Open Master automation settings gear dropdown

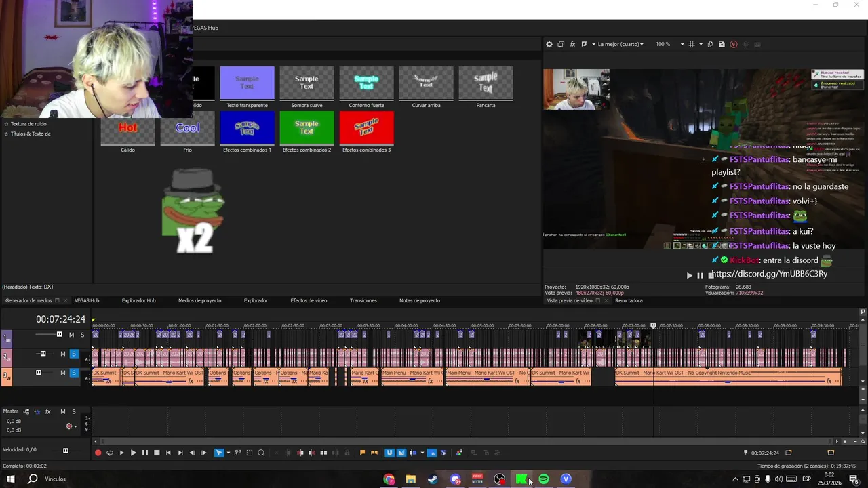tap(71, 426)
